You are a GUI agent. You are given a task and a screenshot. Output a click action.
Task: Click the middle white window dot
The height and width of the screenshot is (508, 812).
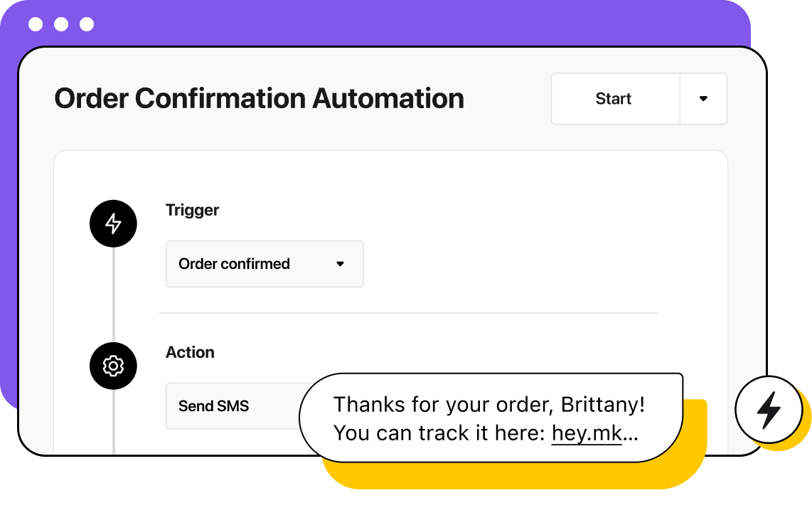[x=61, y=25]
